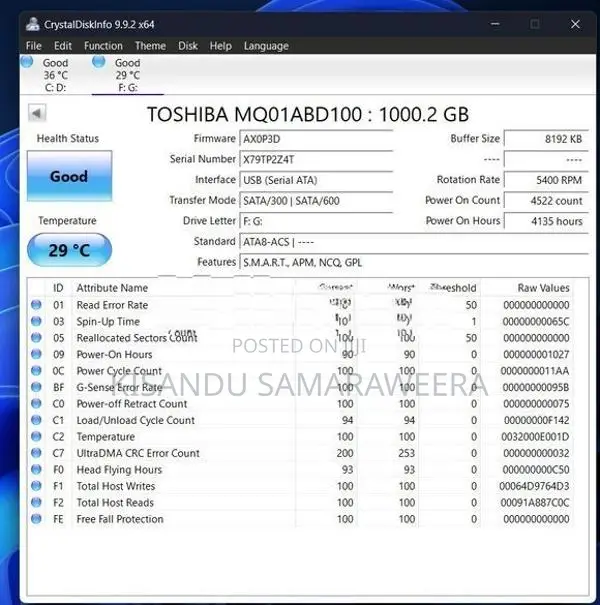Select the Read Error Rate attribute name
Viewport: 600px width, 605px height.
[x=112, y=305]
